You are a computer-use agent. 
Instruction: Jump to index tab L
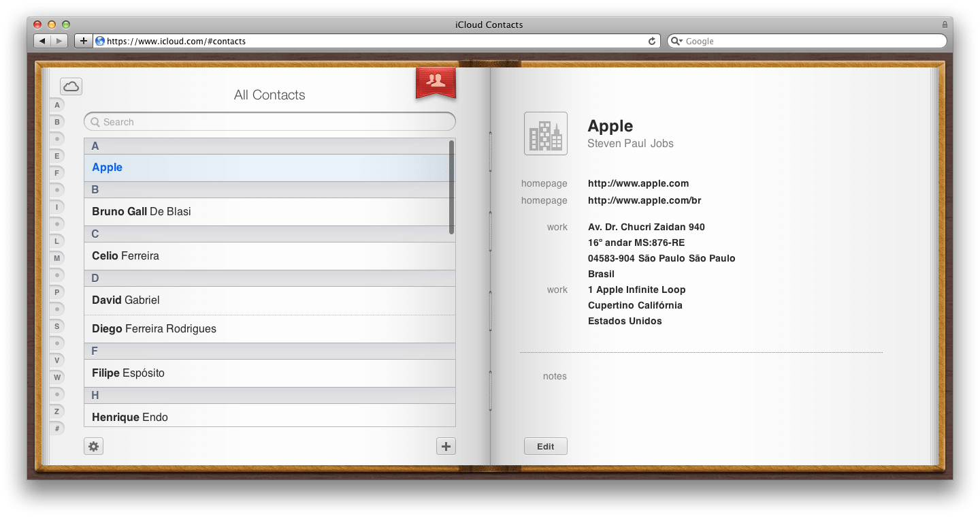pos(57,241)
